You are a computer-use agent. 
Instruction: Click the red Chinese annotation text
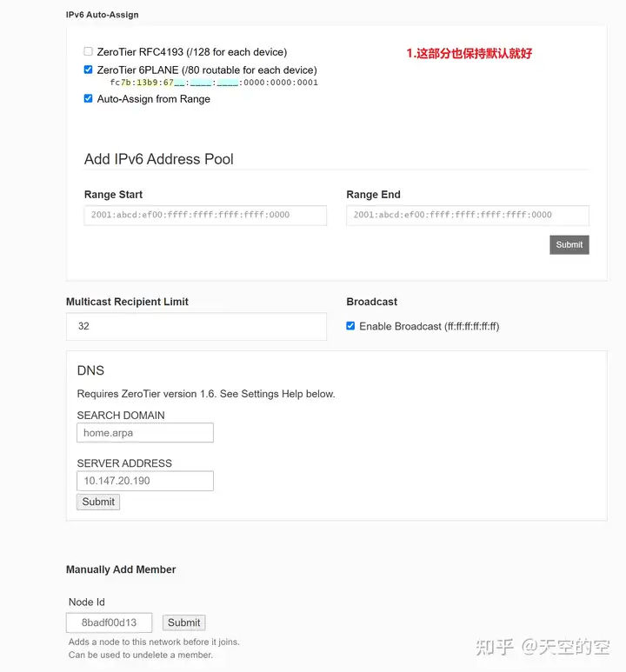[469, 53]
